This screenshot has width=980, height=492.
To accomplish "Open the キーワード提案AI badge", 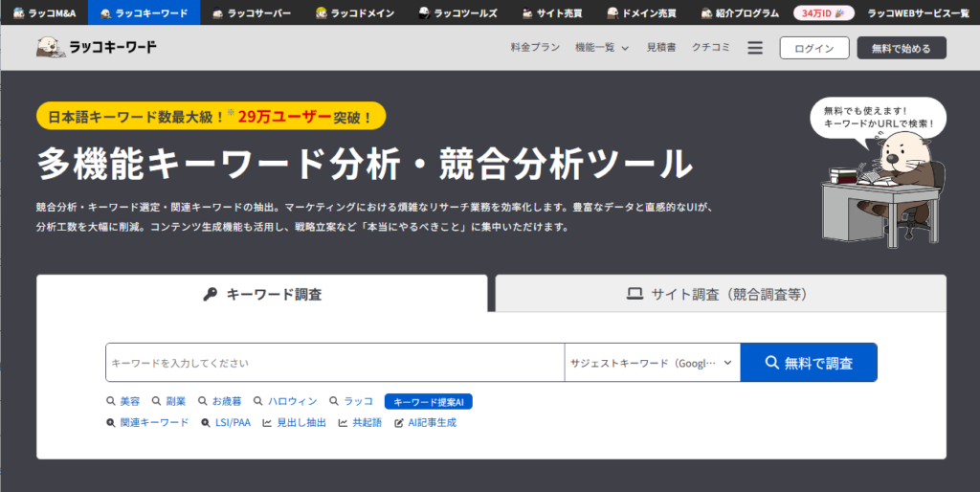I will [429, 402].
